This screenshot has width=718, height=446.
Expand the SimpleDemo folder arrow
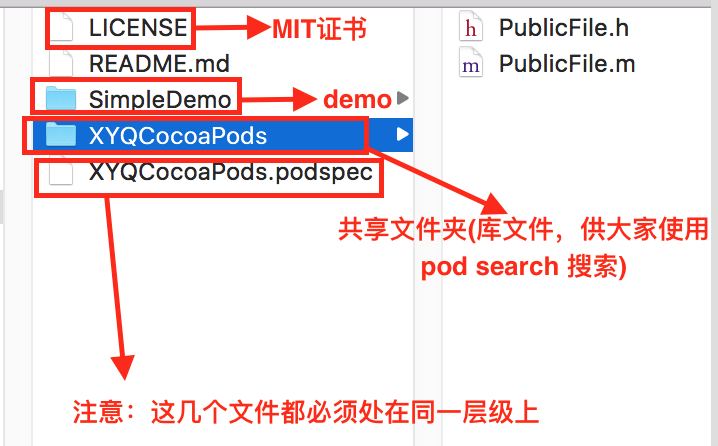click(403, 98)
